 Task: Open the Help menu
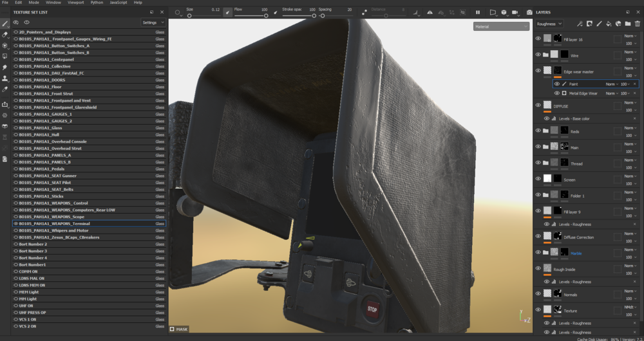(138, 3)
